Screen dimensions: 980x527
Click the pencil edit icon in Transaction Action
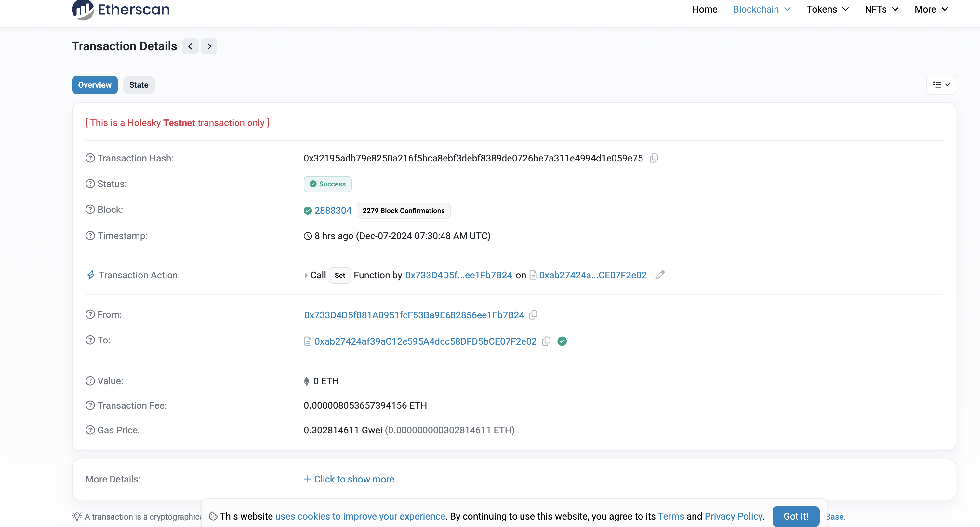[660, 275]
